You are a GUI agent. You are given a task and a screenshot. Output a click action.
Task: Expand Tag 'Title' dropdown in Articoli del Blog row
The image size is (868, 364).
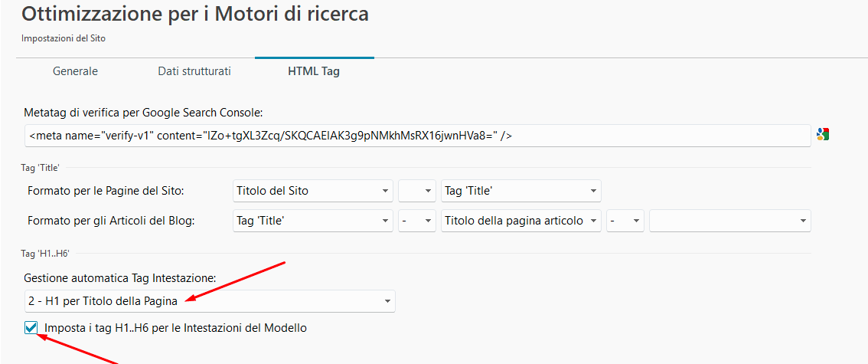[312, 221]
